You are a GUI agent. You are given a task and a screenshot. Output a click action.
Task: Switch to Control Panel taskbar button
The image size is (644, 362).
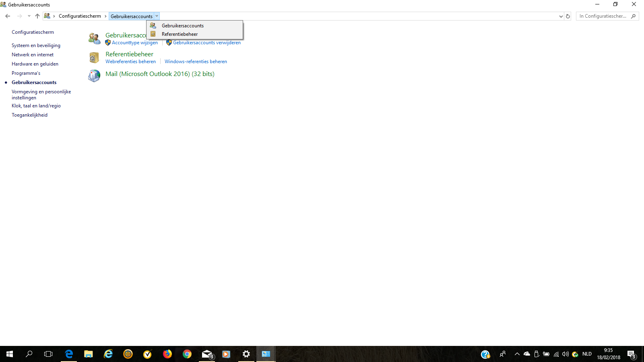[266, 354]
